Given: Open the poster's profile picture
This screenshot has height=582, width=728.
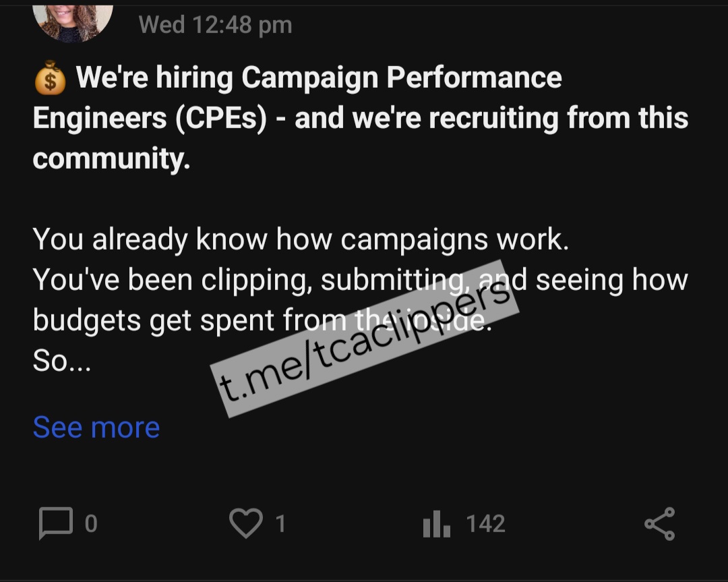Looking at the screenshot, I should pyautogui.click(x=73, y=20).
